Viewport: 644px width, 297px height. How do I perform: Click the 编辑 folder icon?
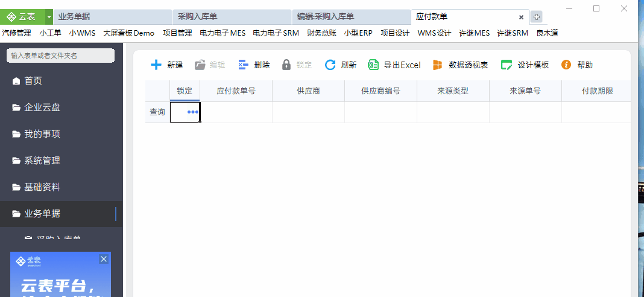(200, 65)
